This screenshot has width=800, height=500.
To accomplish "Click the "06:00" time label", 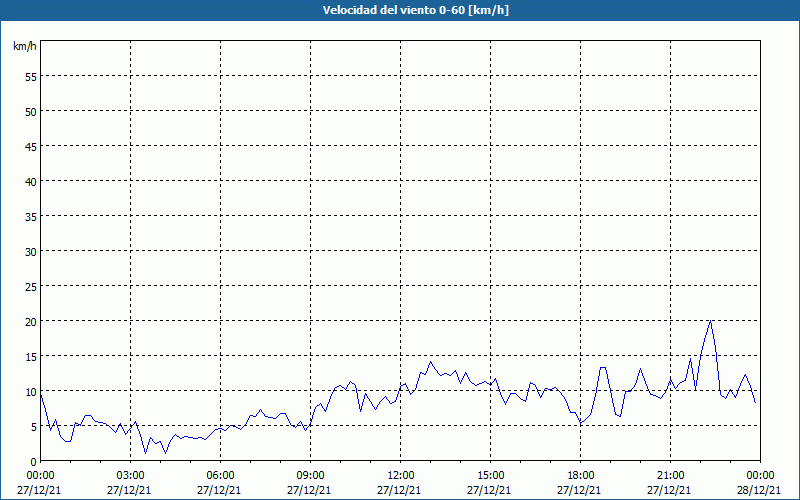I will pyautogui.click(x=220, y=476).
